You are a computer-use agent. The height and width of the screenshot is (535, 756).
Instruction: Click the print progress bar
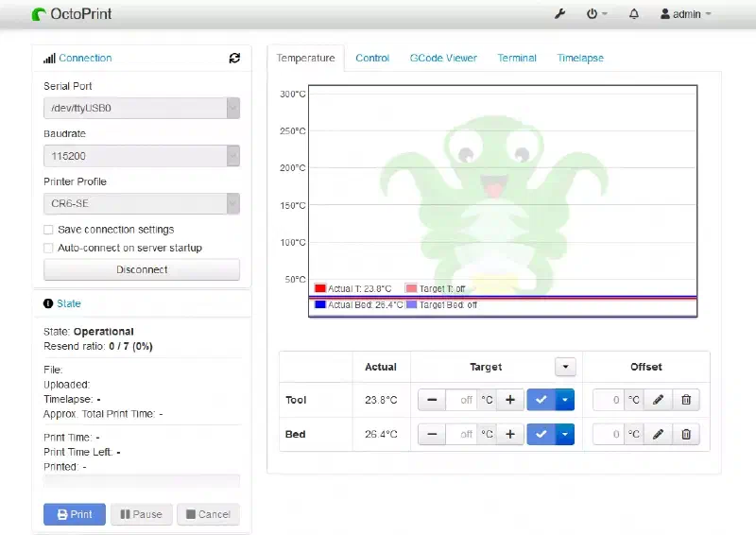[142, 481]
